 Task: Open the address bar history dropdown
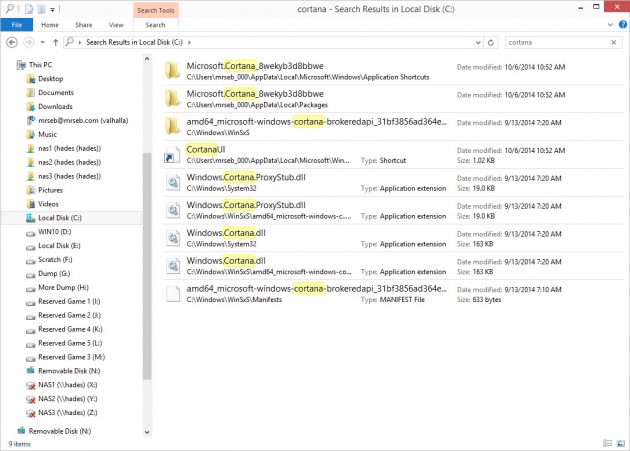pyautogui.click(x=478, y=42)
